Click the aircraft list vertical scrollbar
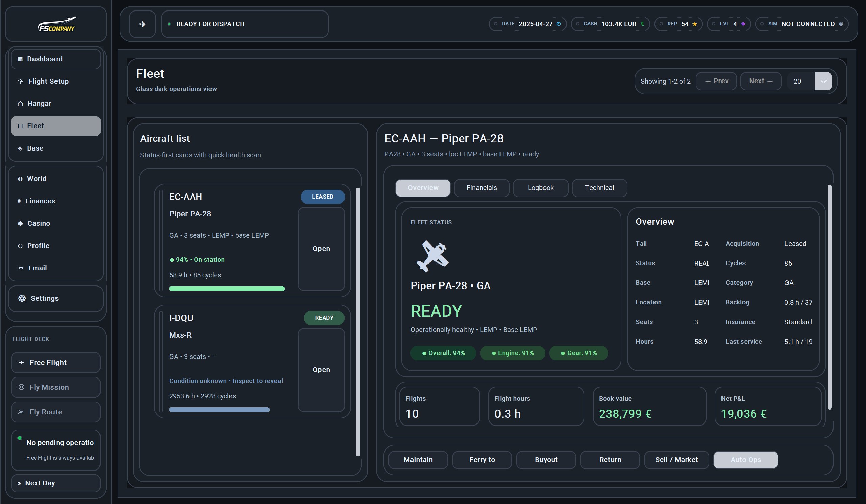The height and width of the screenshot is (504, 866). pyautogui.click(x=358, y=322)
